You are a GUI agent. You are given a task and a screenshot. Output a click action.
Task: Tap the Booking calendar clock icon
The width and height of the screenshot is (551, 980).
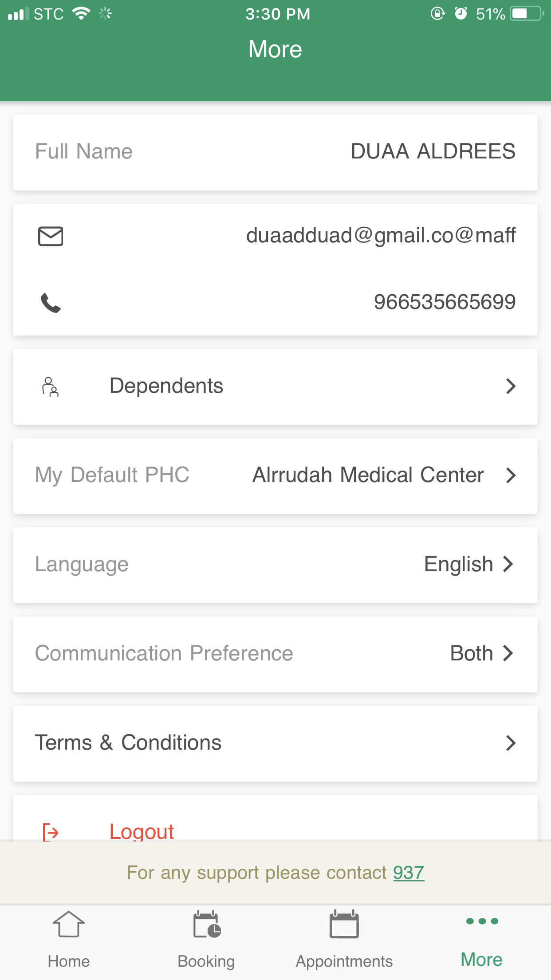[x=207, y=925]
